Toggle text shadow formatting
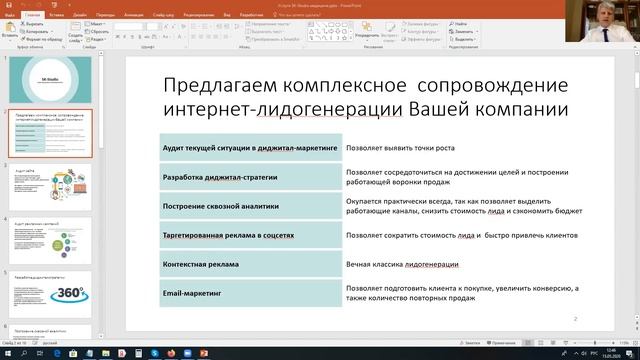The width and height of the screenshot is (640, 360). pyautogui.click(x=140, y=37)
